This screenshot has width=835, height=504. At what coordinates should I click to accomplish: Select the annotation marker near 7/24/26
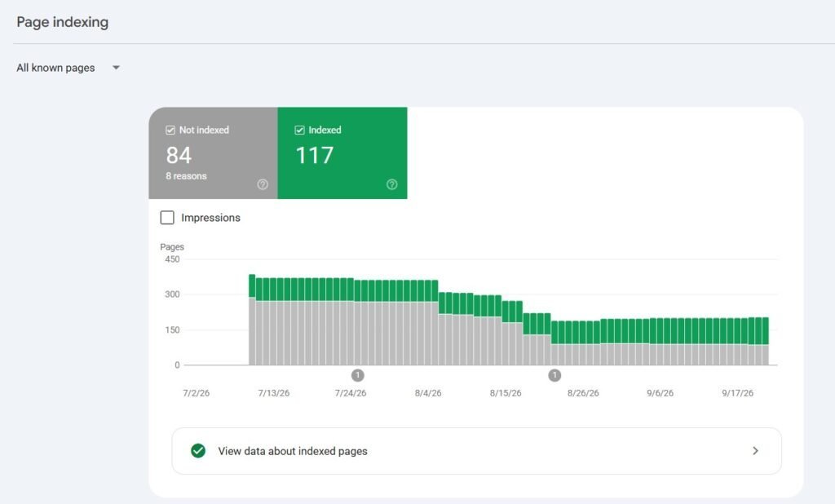358,375
